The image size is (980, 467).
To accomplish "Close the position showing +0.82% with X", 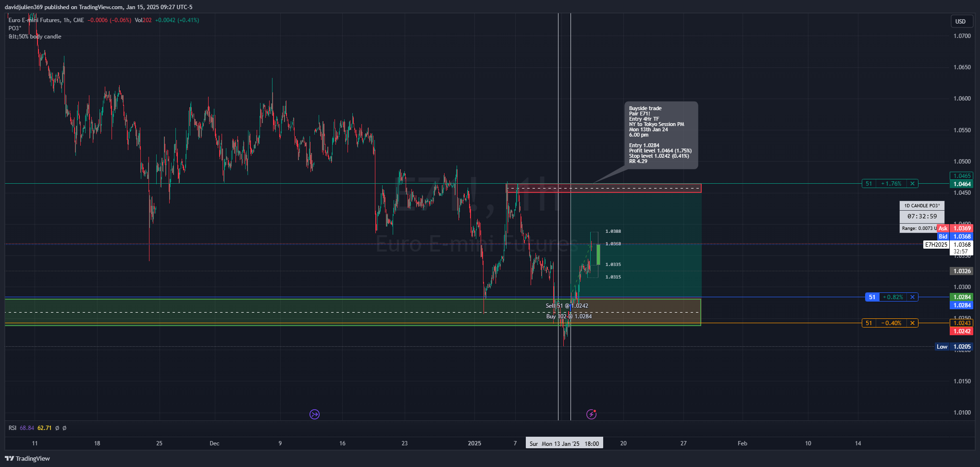I will (x=912, y=297).
